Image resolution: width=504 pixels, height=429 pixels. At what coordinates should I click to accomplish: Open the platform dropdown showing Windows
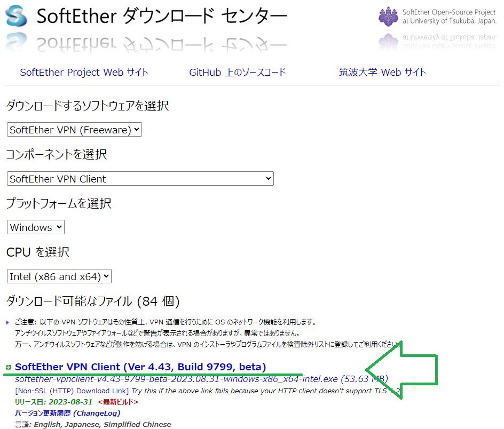tap(35, 227)
